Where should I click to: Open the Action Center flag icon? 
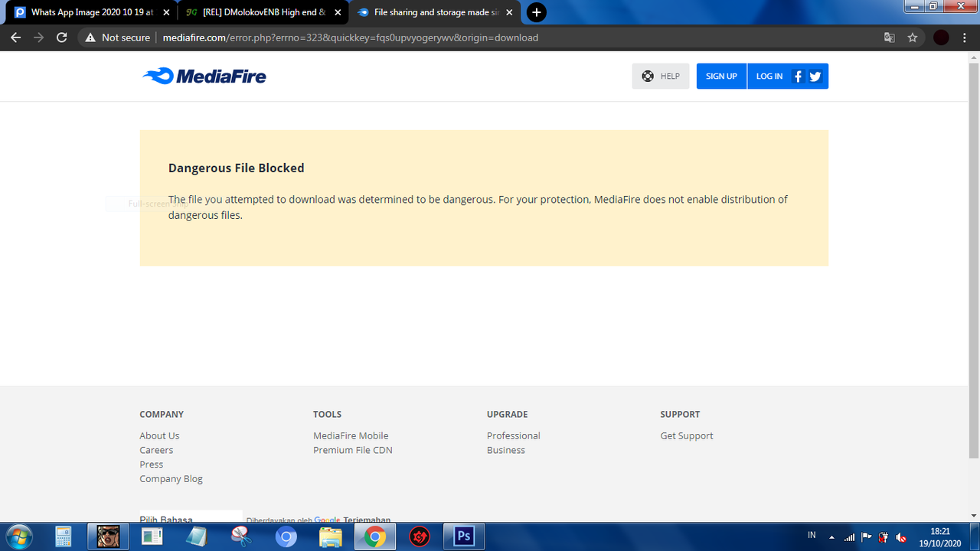[867, 537]
